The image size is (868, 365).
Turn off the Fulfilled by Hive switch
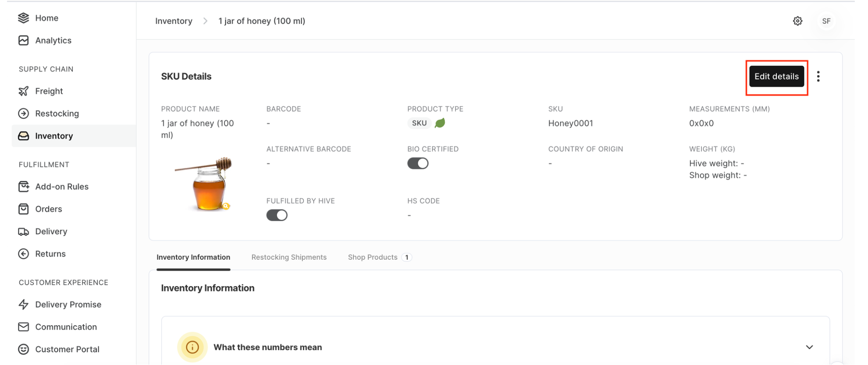[277, 215]
